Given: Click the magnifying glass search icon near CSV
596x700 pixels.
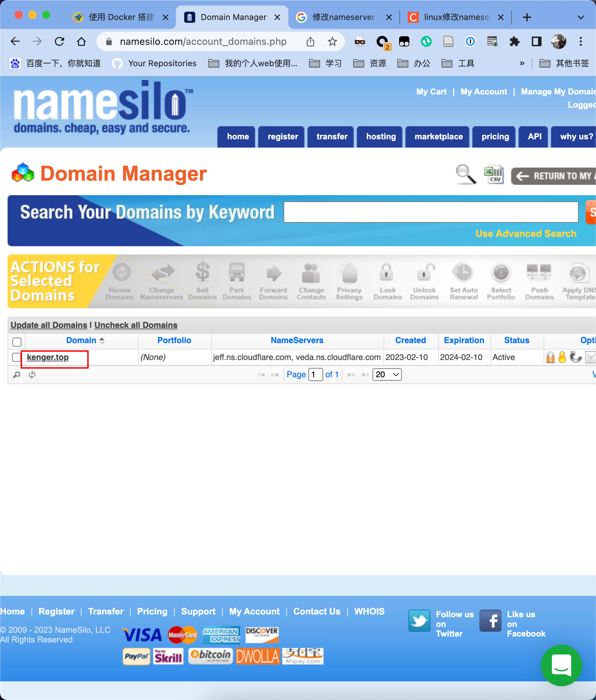Looking at the screenshot, I should point(466,174).
